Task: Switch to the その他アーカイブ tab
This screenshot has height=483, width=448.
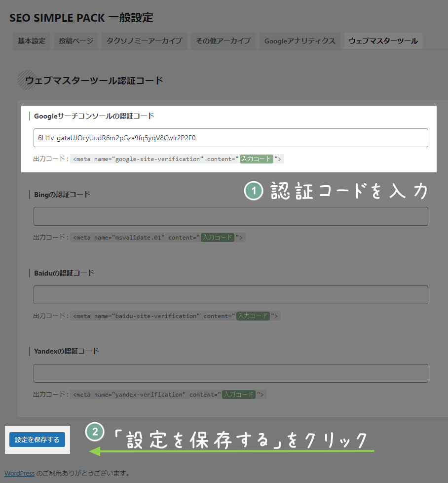Action: point(223,41)
